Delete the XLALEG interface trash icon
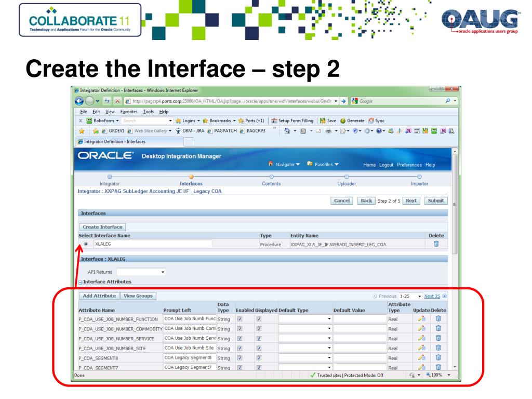532x399 pixels. [x=436, y=244]
